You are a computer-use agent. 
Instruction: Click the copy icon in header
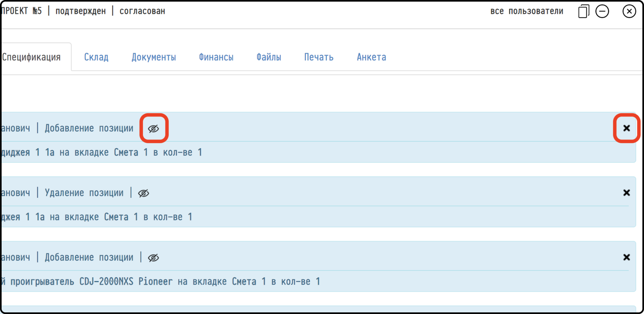[583, 11]
